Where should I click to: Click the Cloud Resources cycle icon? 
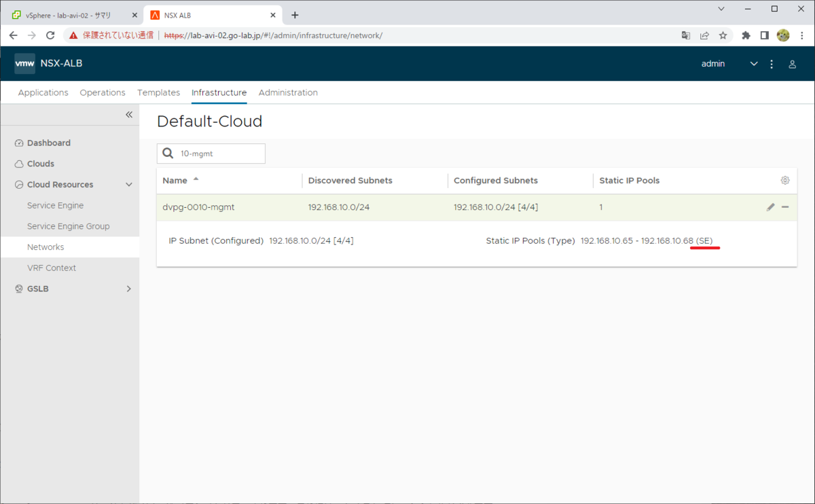[19, 185]
